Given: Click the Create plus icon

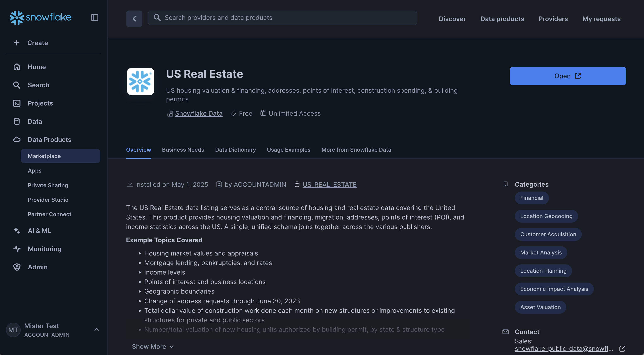Looking at the screenshot, I should (x=16, y=43).
